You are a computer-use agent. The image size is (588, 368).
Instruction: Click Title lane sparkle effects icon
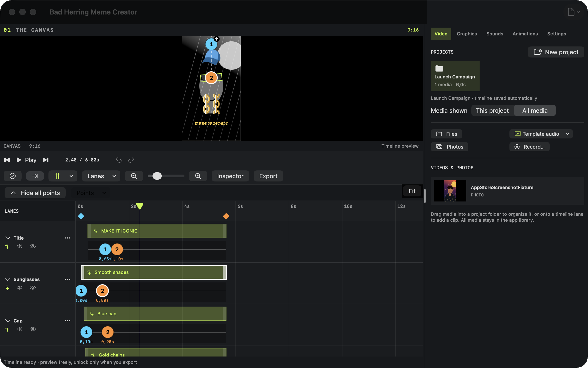pyautogui.click(x=7, y=246)
